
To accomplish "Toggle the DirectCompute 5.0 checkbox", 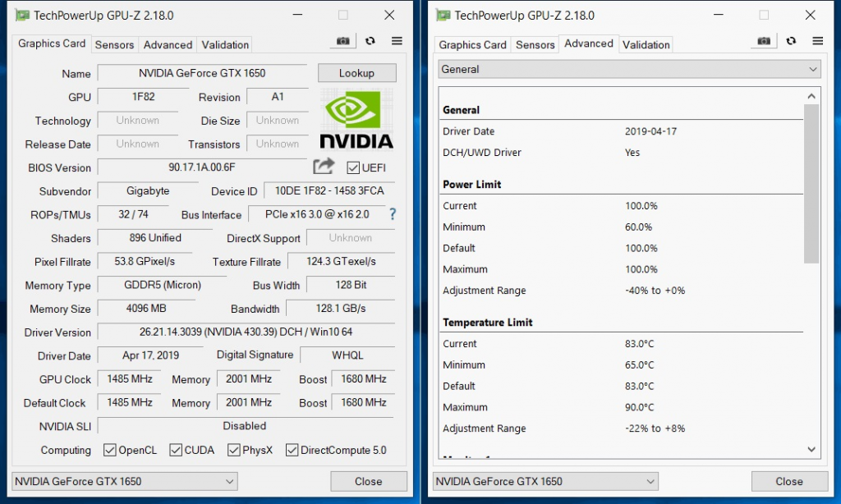I will point(292,450).
